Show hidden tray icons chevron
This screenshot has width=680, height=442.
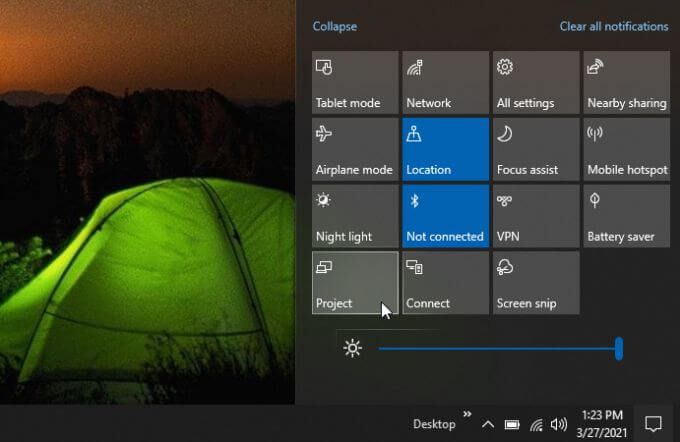point(488,424)
